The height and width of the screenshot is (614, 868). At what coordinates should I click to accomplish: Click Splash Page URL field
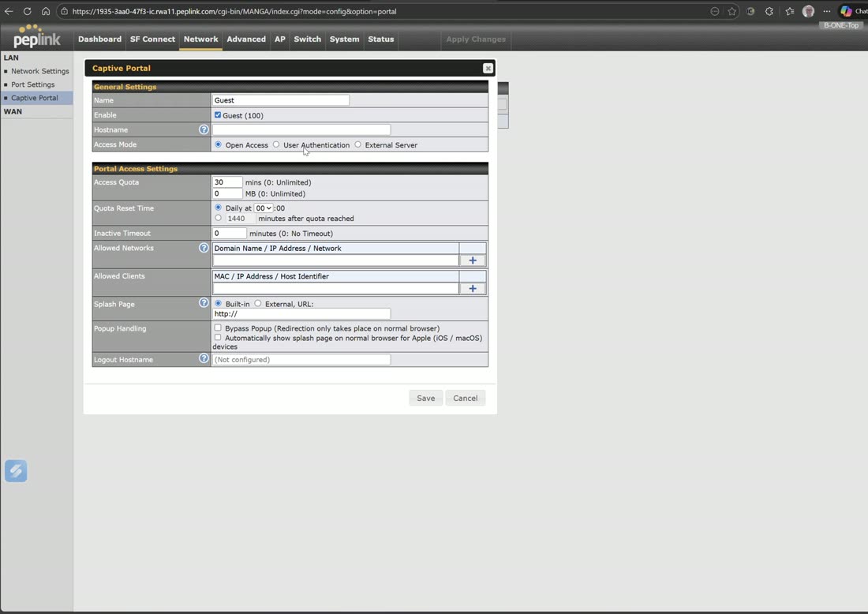(x=301, y=314)
